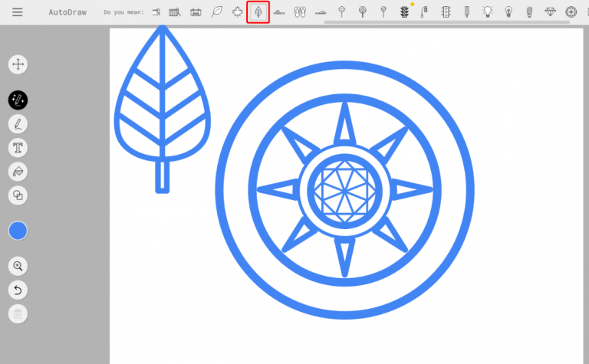Choose the plain slanted leaf suggestion
The image size is (589, 364).
pyautogui.click(x=217, y=12)
